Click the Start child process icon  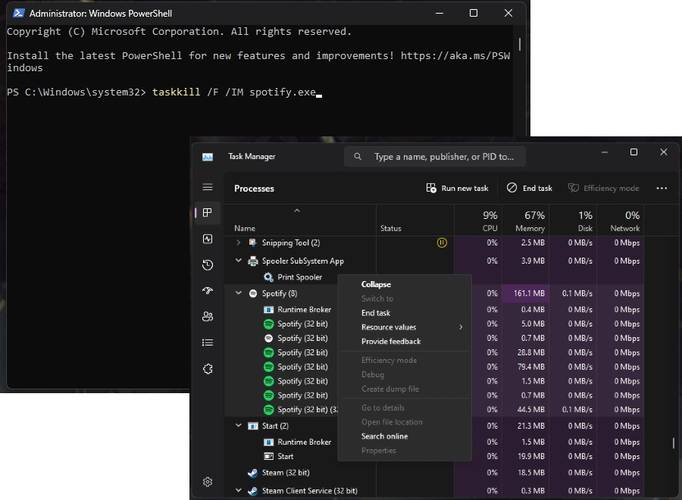268,457
